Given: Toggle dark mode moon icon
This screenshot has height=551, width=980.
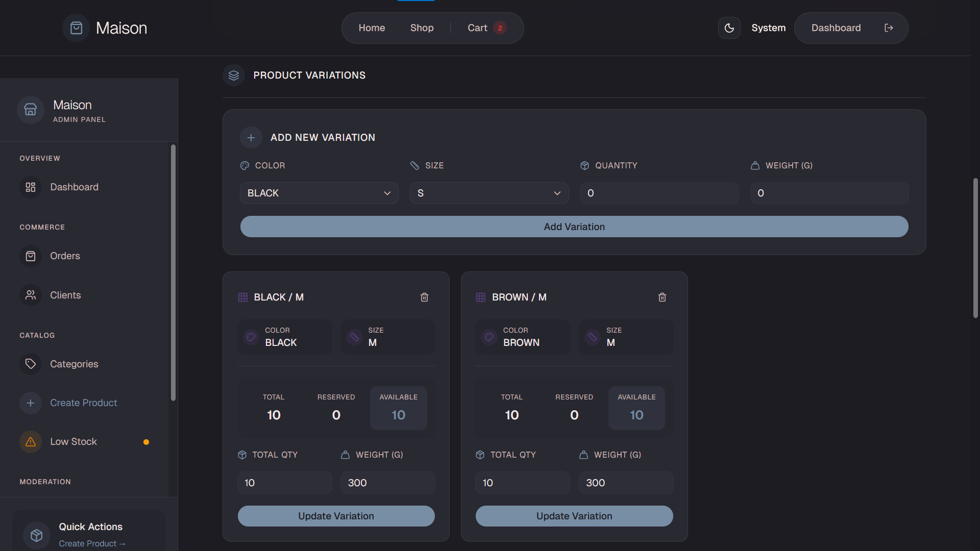Looking at the screenshot, I should click(729, 28).
